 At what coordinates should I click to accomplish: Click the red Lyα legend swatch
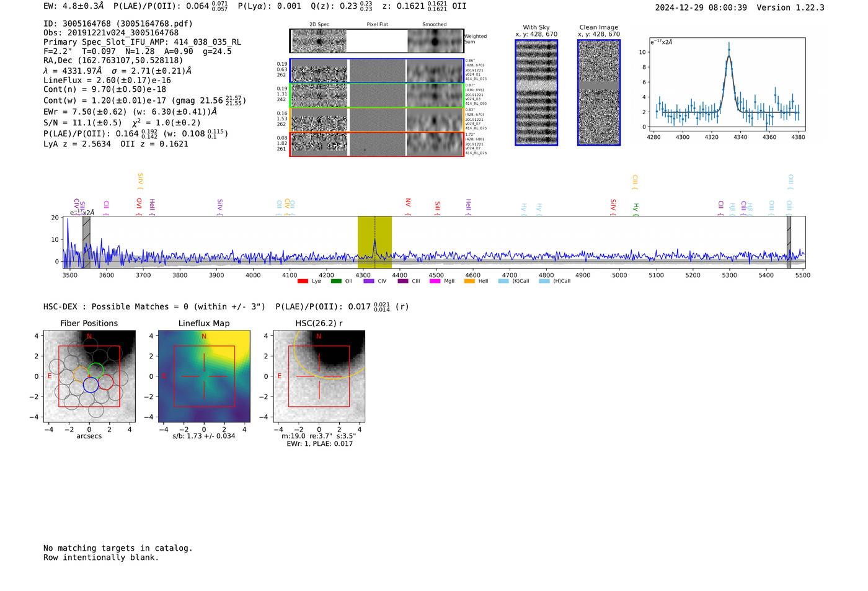[303, 281]
